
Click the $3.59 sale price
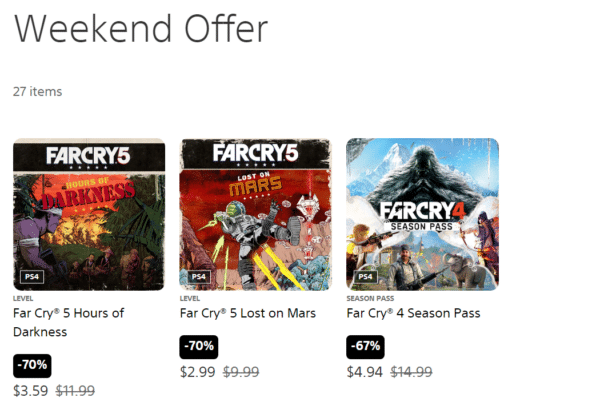tap(30, 390)
